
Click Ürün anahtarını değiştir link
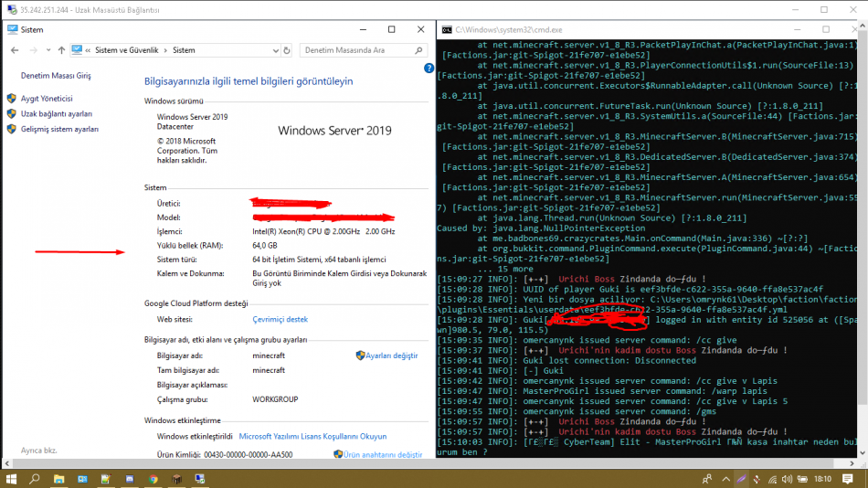click(x=383, y=455)
